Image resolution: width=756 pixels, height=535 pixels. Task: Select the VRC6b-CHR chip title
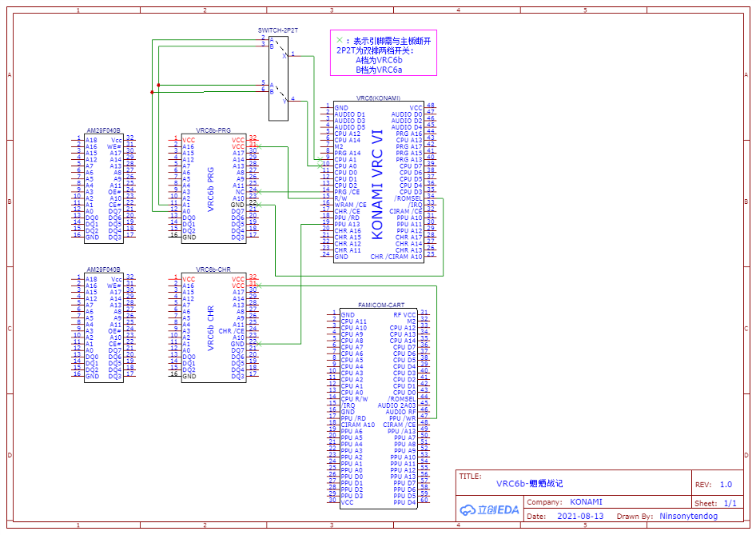[x=213, y=269]
